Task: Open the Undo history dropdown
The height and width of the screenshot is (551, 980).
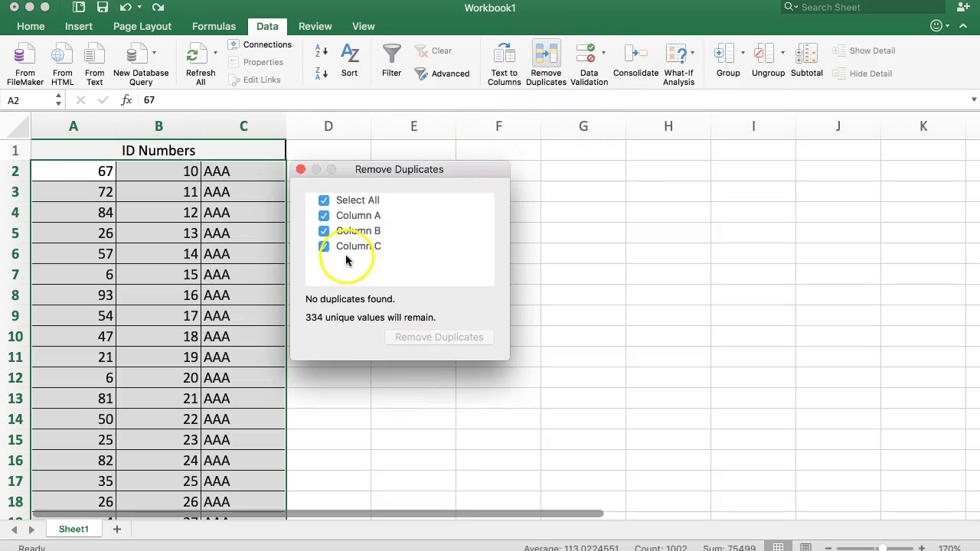Action: (139, 8)
